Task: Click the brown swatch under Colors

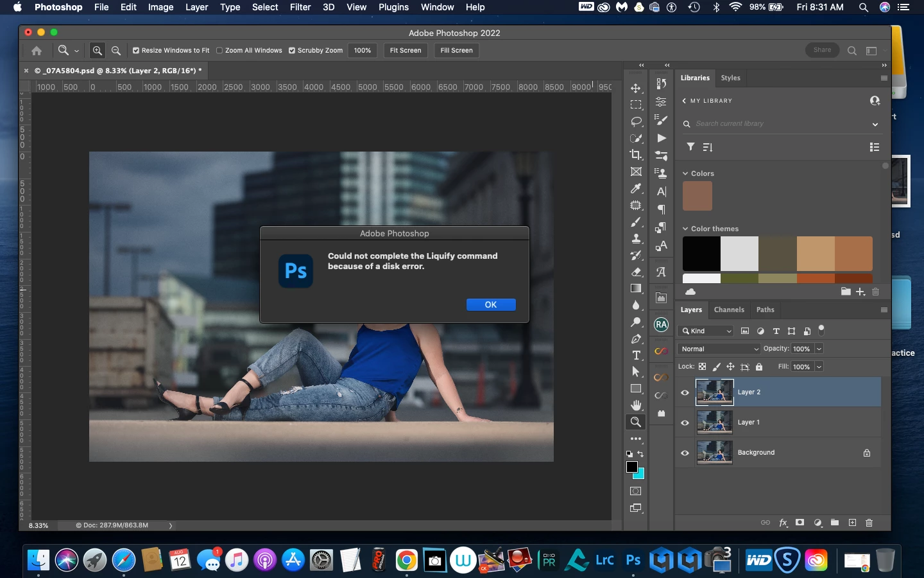Action: [697, 196]
